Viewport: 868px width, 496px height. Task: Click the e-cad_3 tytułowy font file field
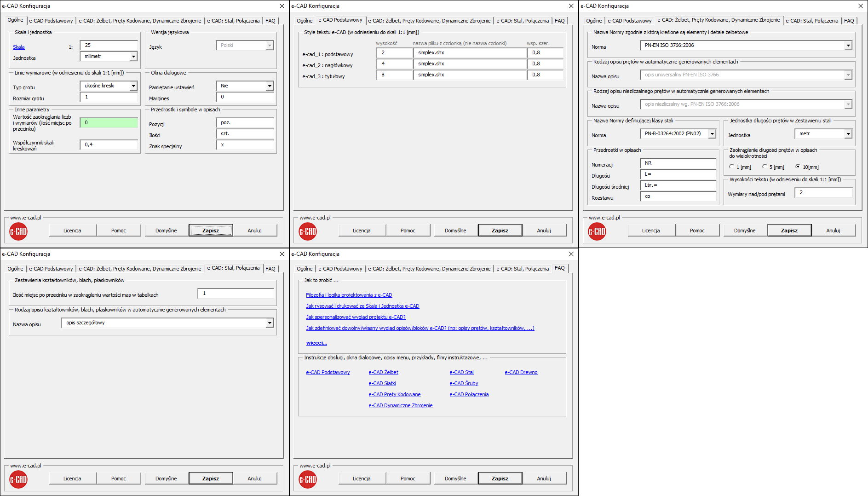tap(470, 75)
